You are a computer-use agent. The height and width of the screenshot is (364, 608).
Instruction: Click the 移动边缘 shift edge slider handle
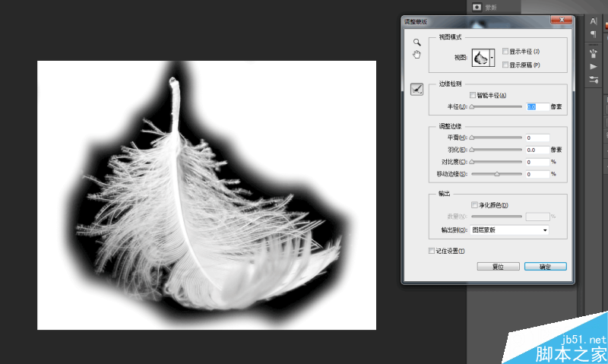pos(497,174)
